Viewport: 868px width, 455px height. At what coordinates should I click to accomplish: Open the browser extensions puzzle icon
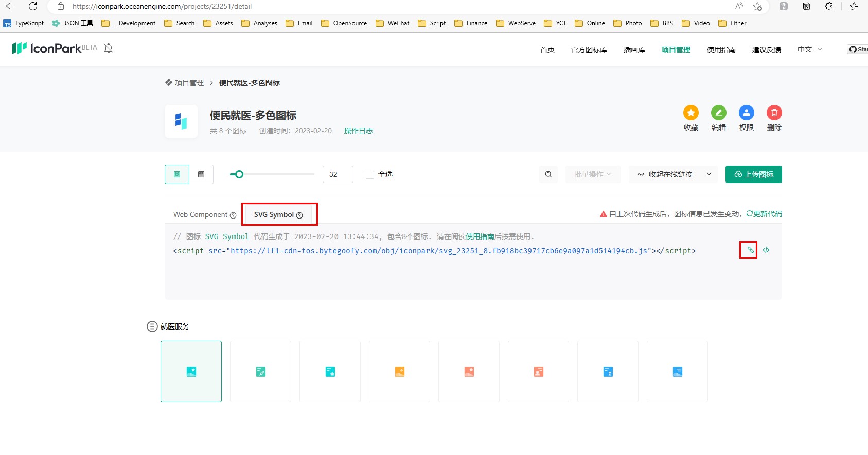click(x=829, y=6)
